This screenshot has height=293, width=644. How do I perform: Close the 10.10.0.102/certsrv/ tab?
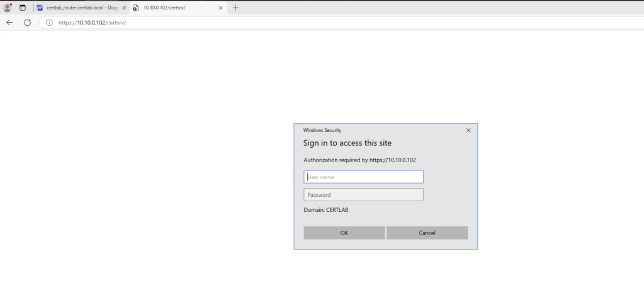[222, 8]
